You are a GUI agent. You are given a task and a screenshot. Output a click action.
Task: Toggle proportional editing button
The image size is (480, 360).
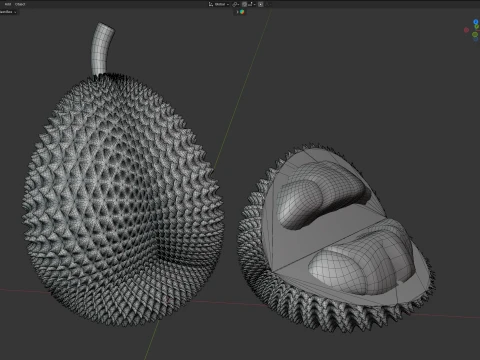point(261,4)
